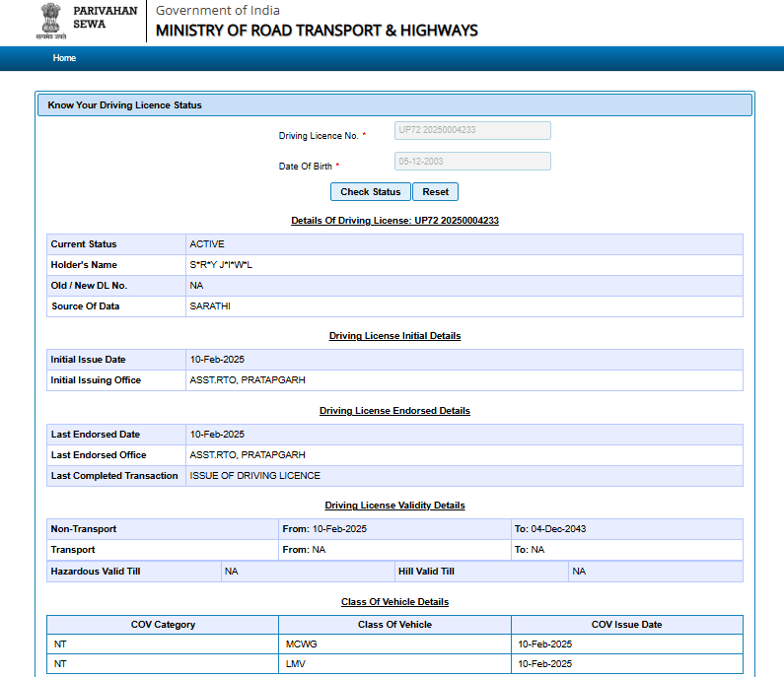The width and height of the screenshot is (784, 677).
Task: Select the LMV vehicle class cell
Action: [x=296, y=665]
